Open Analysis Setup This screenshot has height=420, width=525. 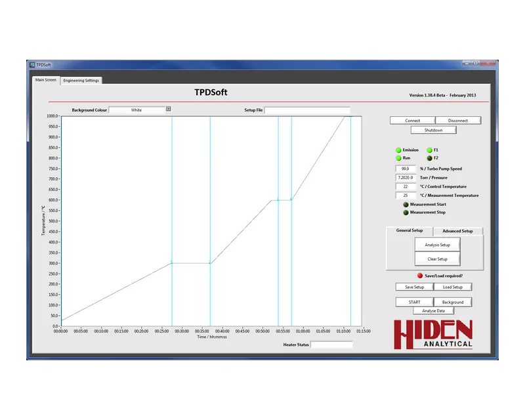point(437,245)
